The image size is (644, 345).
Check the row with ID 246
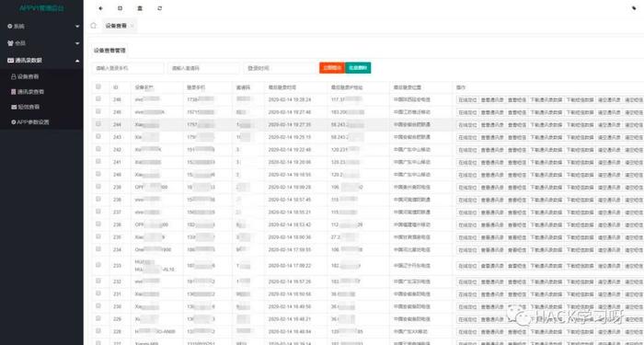click(x=98, y=99)
